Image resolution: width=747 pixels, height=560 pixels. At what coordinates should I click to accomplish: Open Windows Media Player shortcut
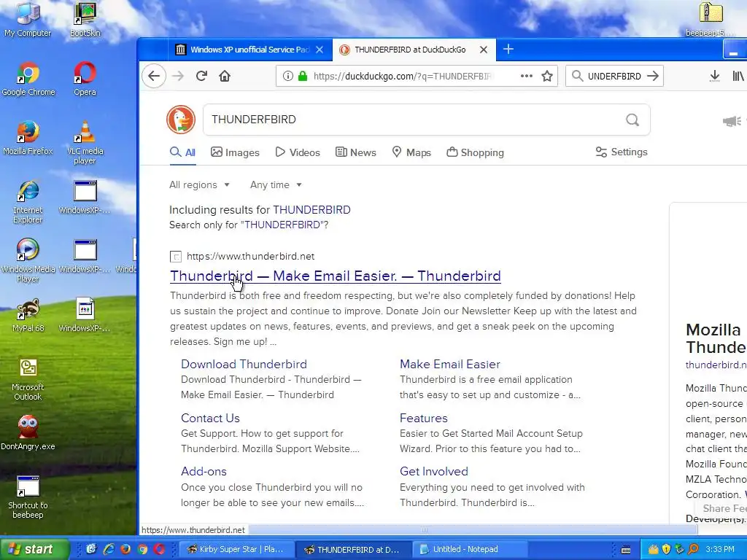click(x=28, y=260)
